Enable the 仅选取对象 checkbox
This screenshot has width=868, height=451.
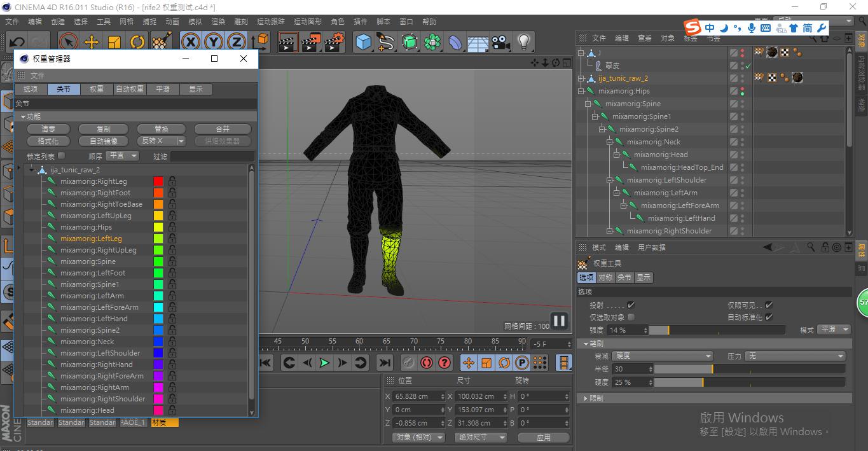coord(631,317)
